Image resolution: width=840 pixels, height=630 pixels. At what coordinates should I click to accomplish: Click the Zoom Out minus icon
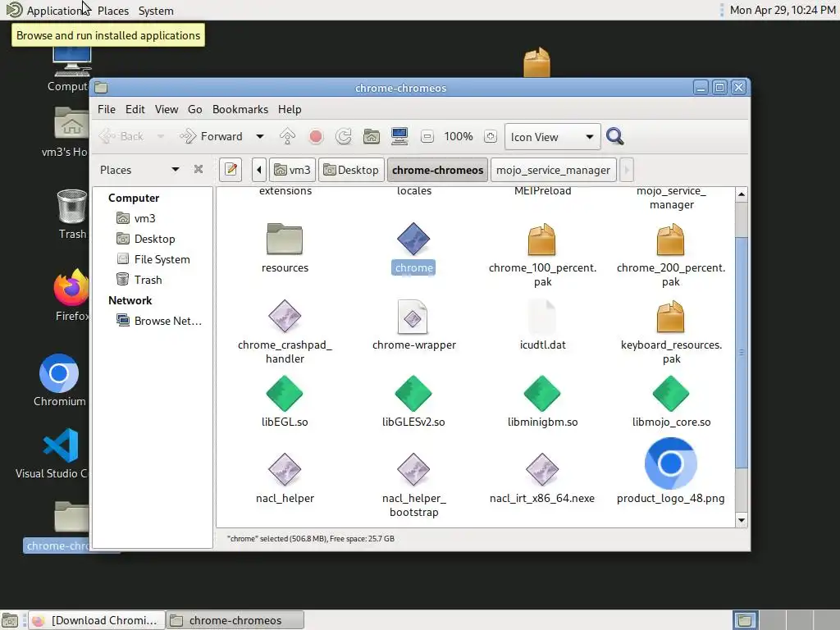[427, 137]
